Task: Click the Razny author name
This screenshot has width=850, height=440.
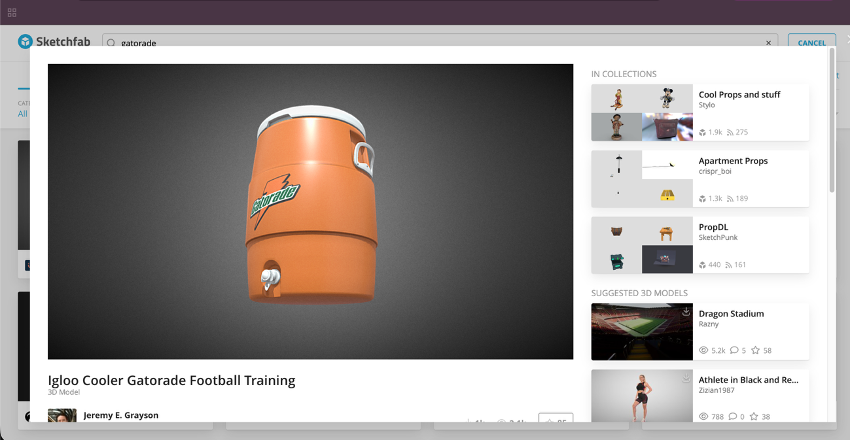Action: coord(709,324)
